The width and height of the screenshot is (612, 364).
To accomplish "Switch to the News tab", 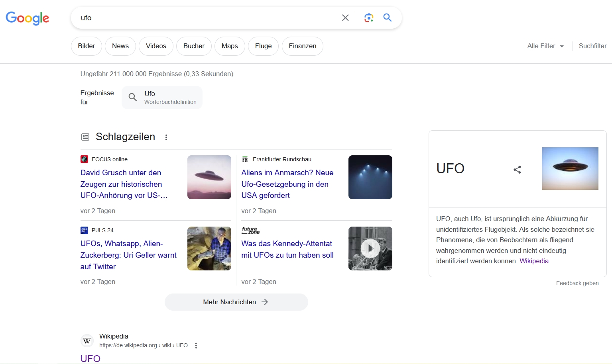I will (120, 46).
